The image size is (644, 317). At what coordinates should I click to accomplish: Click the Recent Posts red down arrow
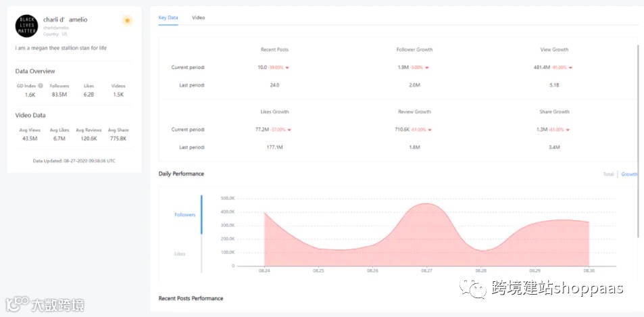tap(287, 68)
